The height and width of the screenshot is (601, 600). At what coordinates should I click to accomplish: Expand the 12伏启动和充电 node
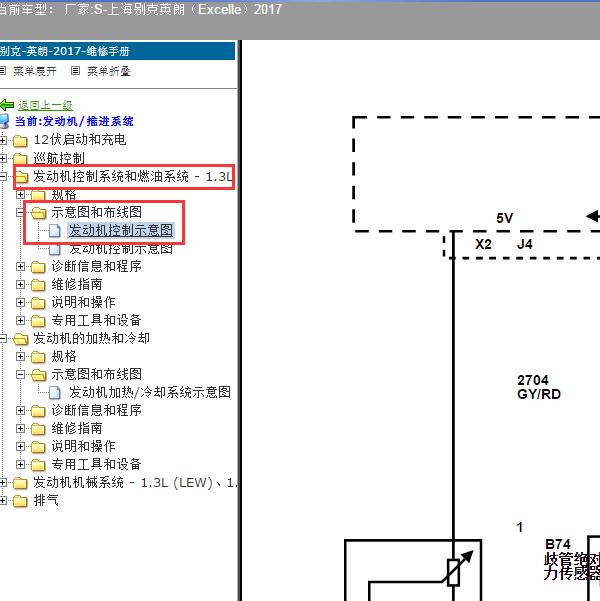tap(3, 140)
